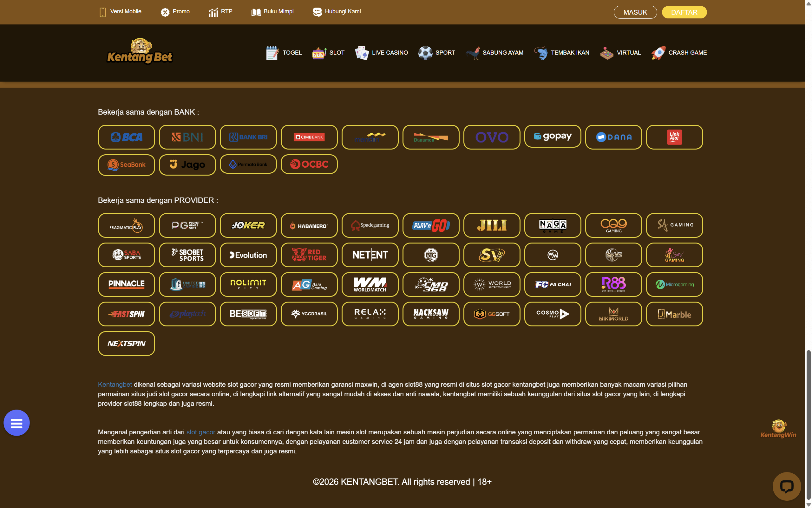
Task: Click the KentangWin floating badge
Action: (x=778, y=429)
